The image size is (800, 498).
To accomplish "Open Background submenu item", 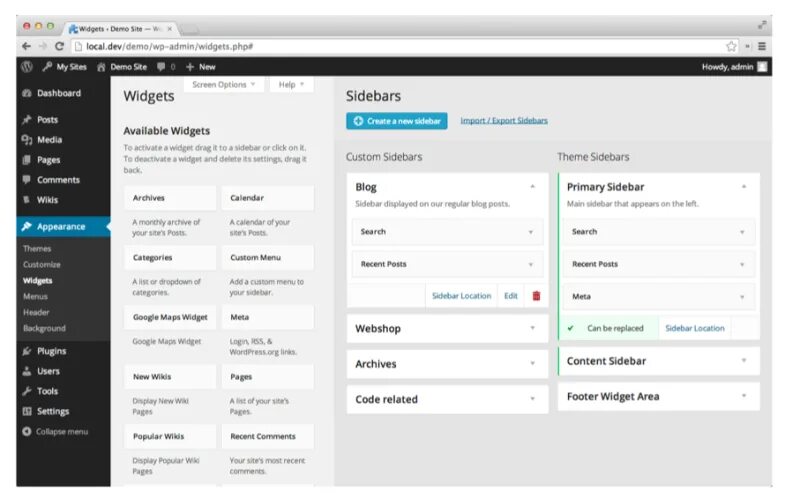I will [x=44, y=328].
